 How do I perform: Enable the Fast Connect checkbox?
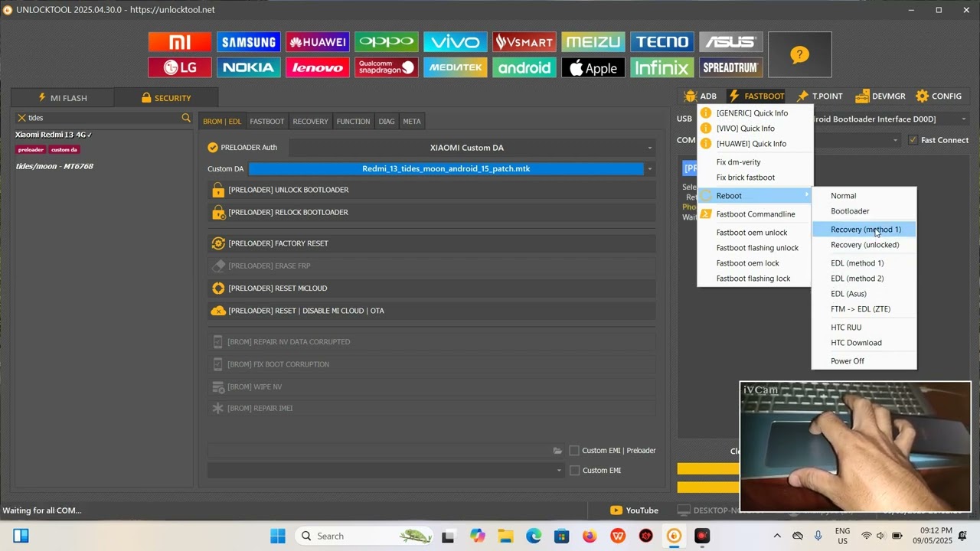[913, 140]
